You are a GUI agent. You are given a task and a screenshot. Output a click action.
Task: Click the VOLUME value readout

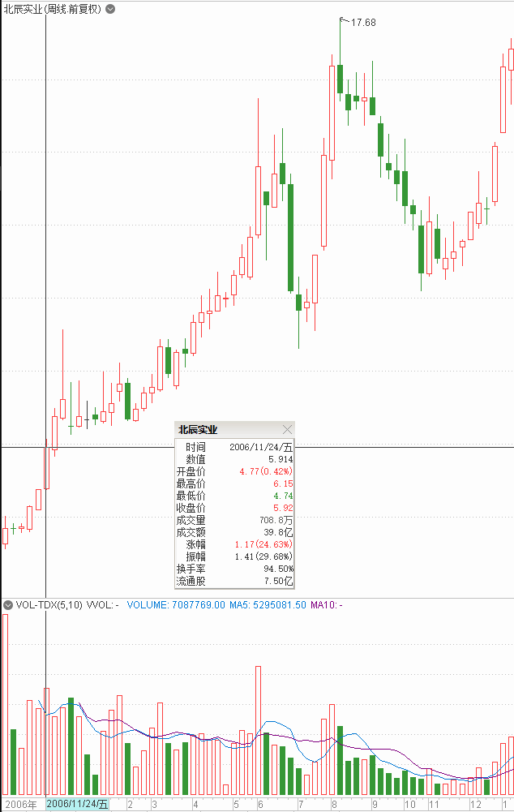pyautogui.click(x=175, y=604)
